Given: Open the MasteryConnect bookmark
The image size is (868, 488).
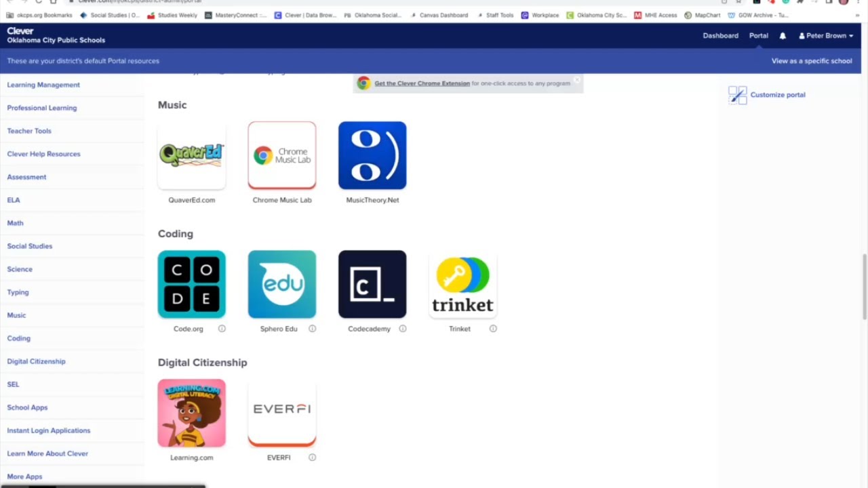Looking at the screenshot, I should point(236,15).
